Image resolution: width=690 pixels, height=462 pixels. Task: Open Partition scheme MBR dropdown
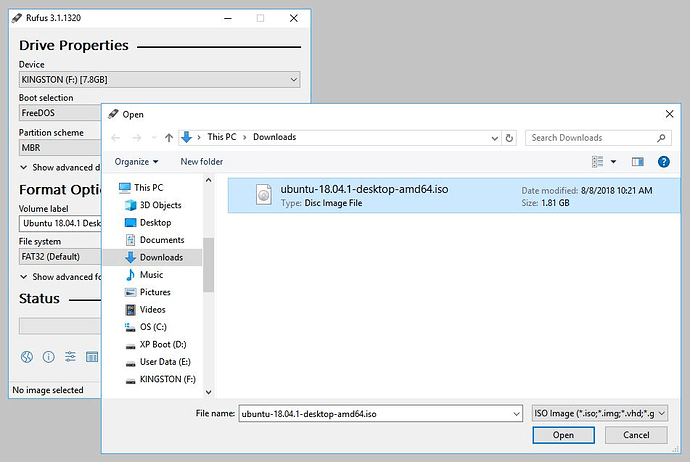click(x=60, y=148)
